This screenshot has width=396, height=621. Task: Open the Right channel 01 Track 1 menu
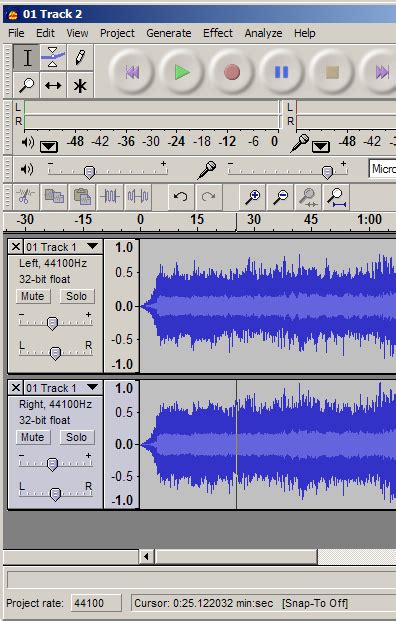click(x=63, y=388)
